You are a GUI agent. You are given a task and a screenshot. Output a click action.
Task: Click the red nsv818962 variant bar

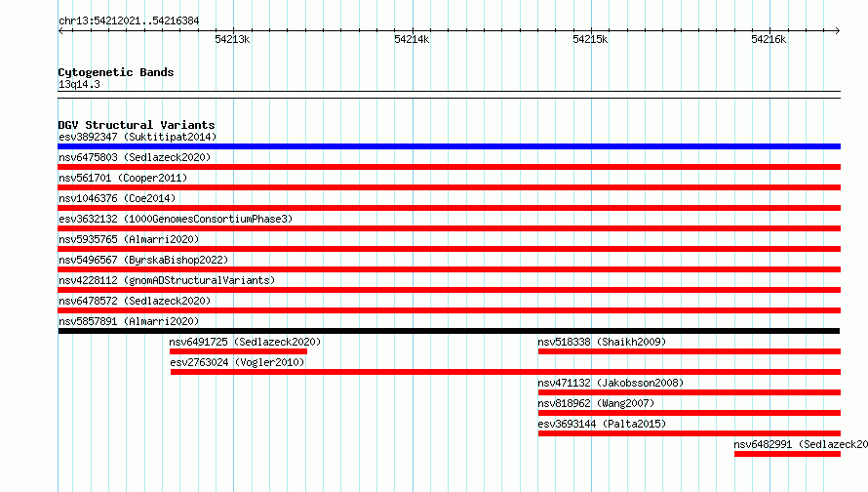point(690,413)
